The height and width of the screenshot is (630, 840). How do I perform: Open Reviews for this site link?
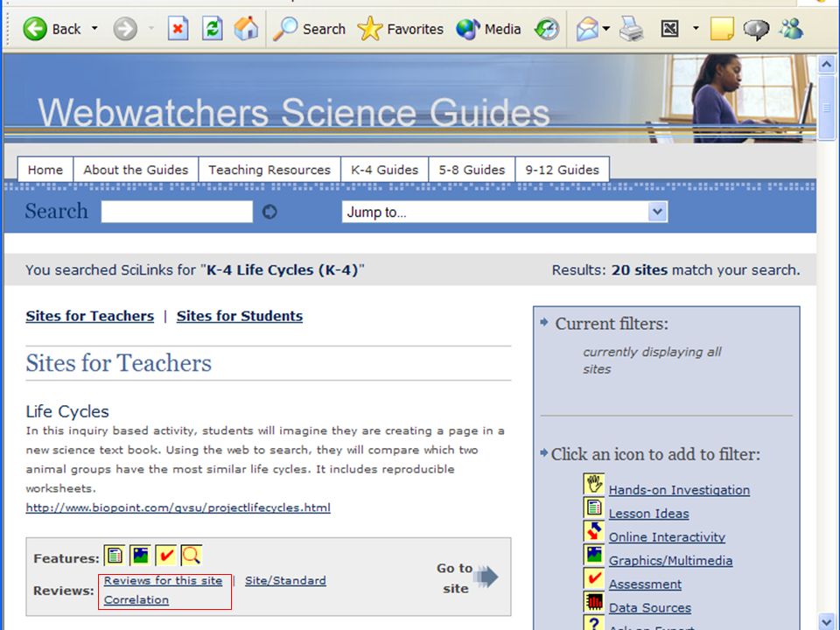click(163, 581)
